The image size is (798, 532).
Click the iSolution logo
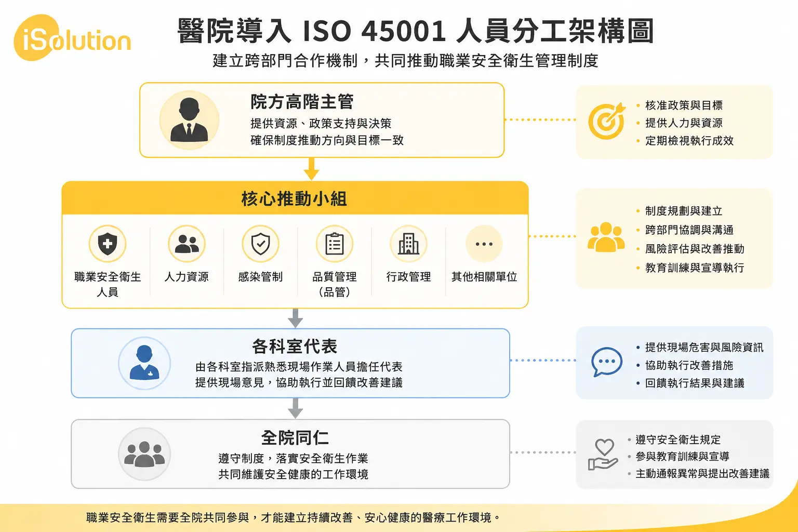coord(72,38)
